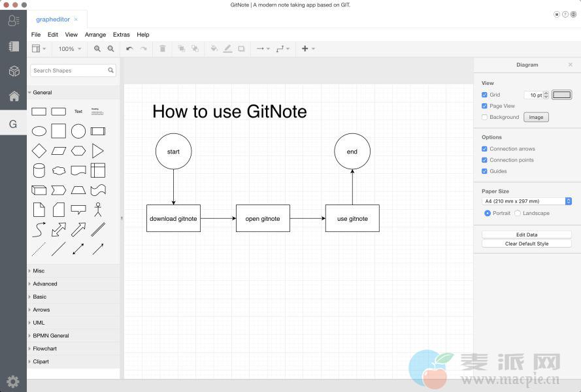Open the 100% zoom level dropdown

point(70,49)
